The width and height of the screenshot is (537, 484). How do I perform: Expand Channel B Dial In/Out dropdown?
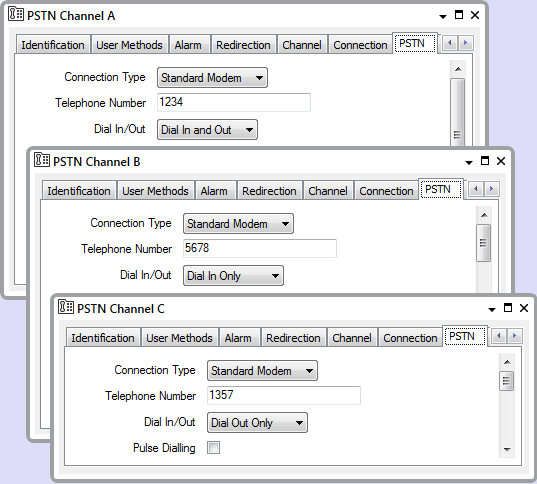click(233, 276)
